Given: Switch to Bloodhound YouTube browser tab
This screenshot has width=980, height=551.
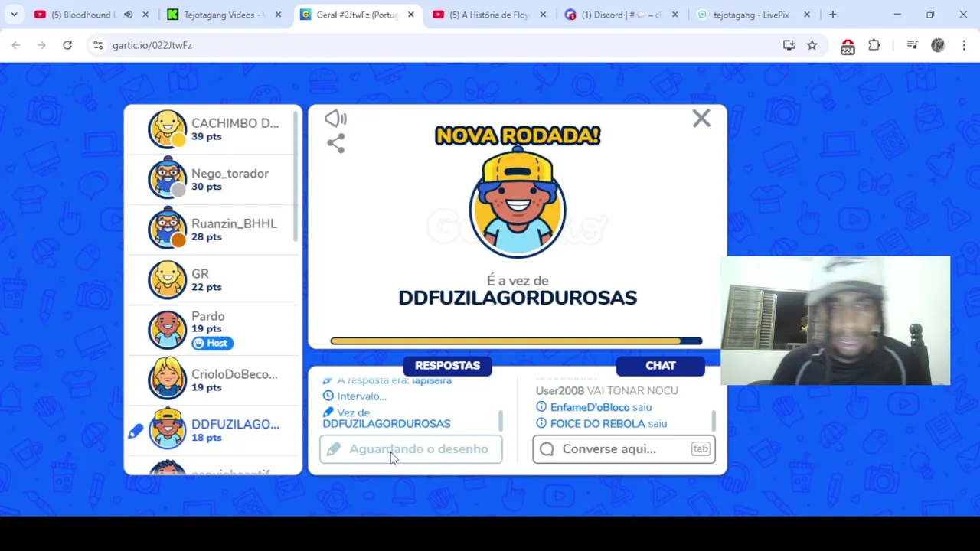Looking at the screenshot, I should point(86,15).
